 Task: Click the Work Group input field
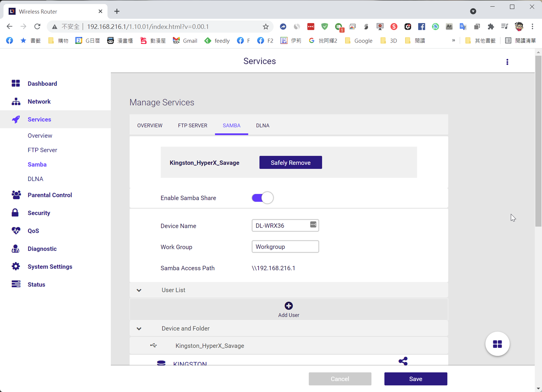(285, 247)
